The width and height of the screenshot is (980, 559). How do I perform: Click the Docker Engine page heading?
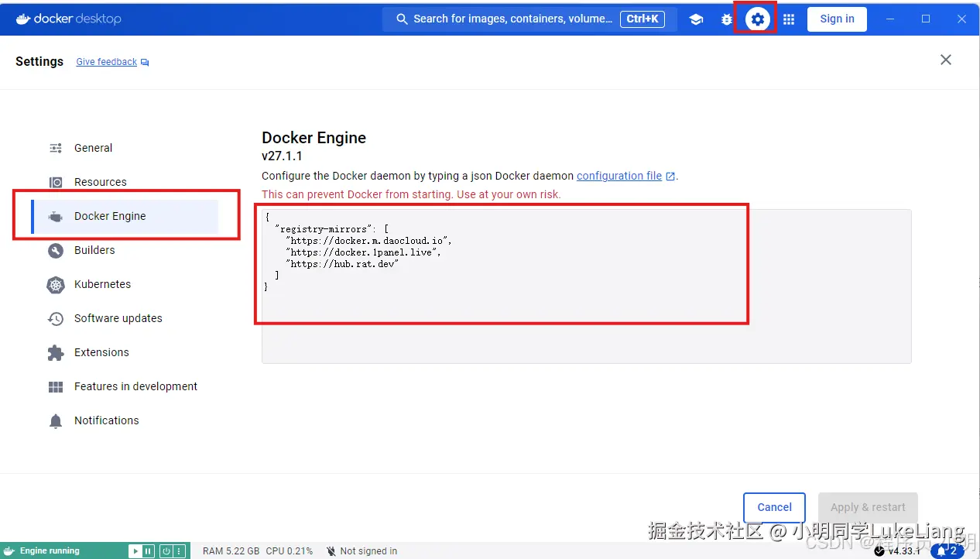coord(314,138)
